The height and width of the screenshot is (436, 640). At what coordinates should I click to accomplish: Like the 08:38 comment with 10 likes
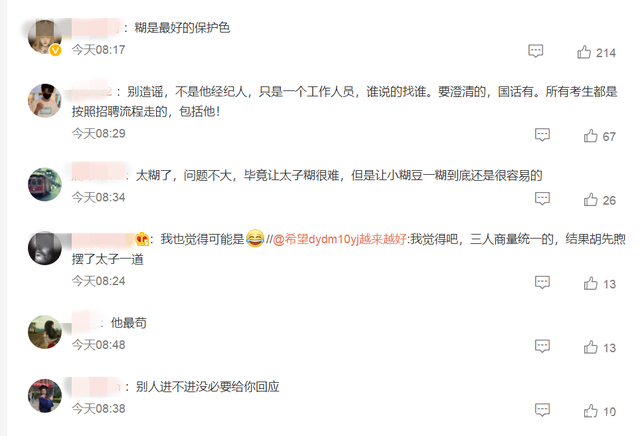pos(591,411)
